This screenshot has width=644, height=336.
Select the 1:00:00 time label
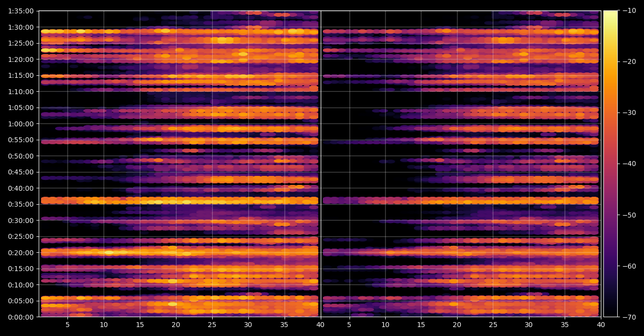point(21,123)
